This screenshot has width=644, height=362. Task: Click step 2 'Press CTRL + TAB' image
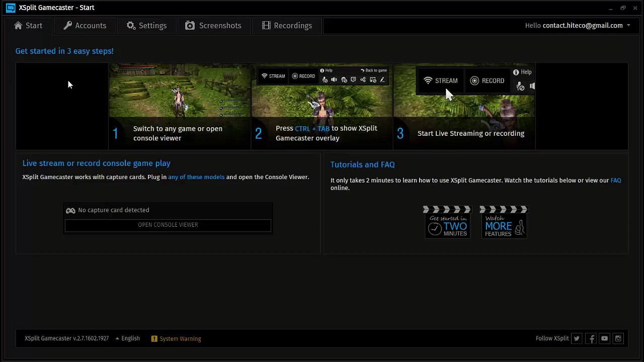point(322,106)
